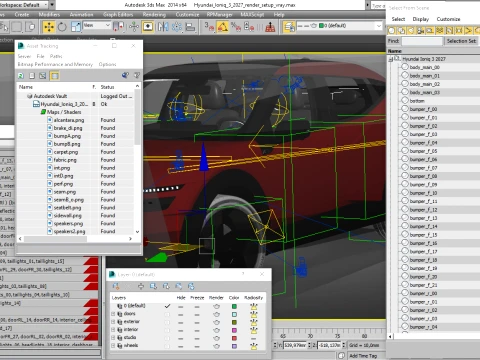
Task: Toggle Use Pivot Point Center tool
Action: tap(119, 27)
